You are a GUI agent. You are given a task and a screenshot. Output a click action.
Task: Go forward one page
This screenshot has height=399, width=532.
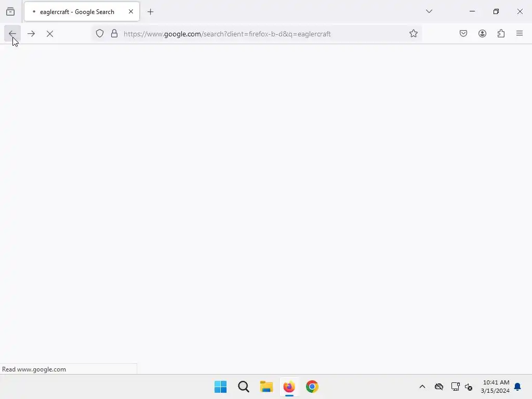31,34
